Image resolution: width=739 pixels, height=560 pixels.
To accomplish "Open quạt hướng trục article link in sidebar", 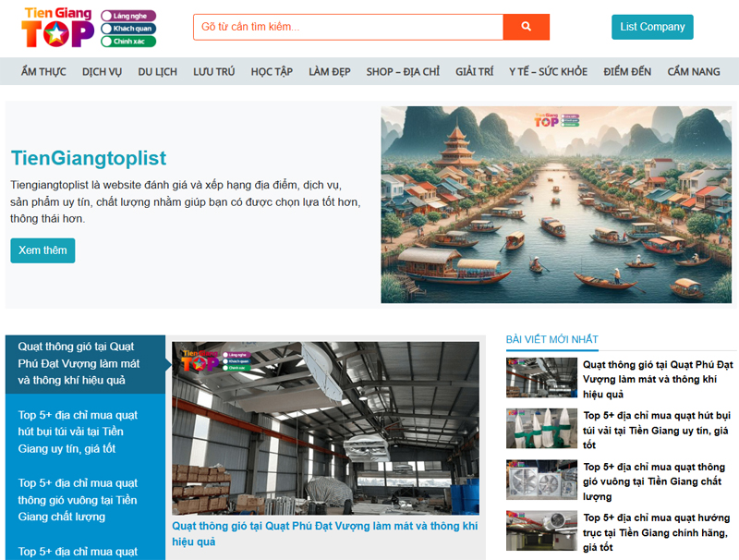I will [x=657, y=532].
